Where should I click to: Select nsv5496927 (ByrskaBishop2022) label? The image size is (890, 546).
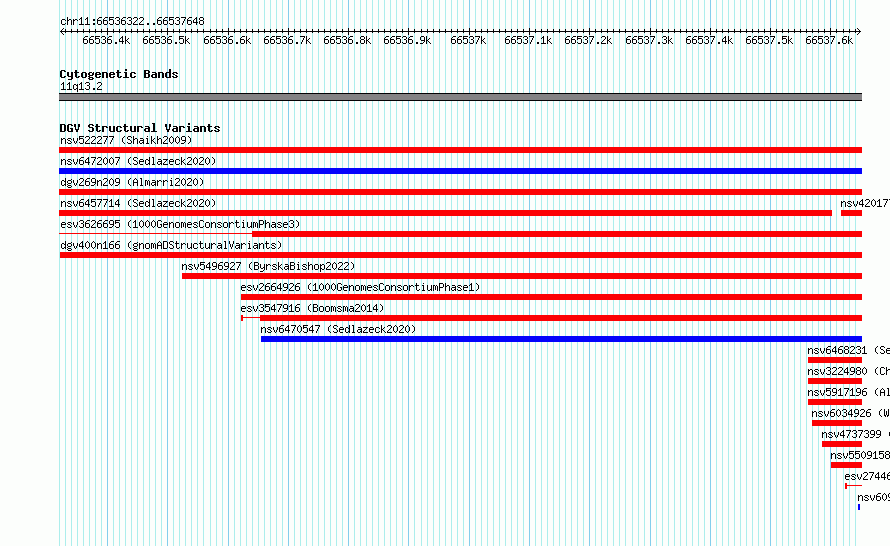pos(268,266)
